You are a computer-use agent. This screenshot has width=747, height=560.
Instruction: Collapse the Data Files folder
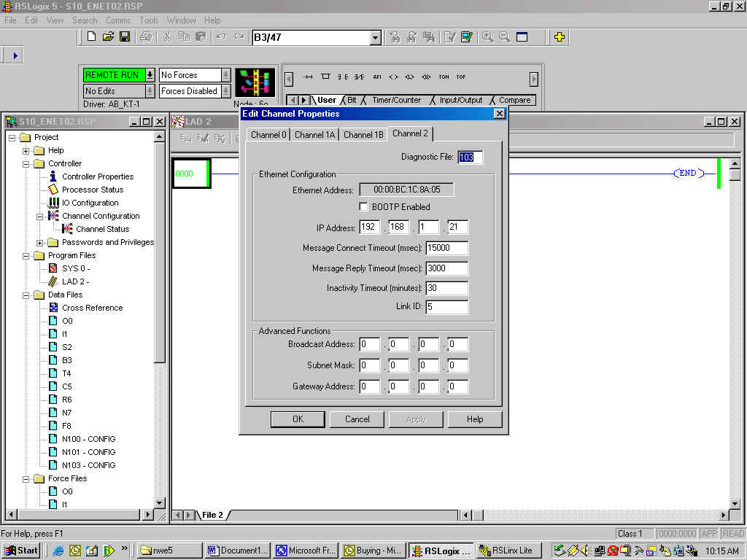(26, 295)
